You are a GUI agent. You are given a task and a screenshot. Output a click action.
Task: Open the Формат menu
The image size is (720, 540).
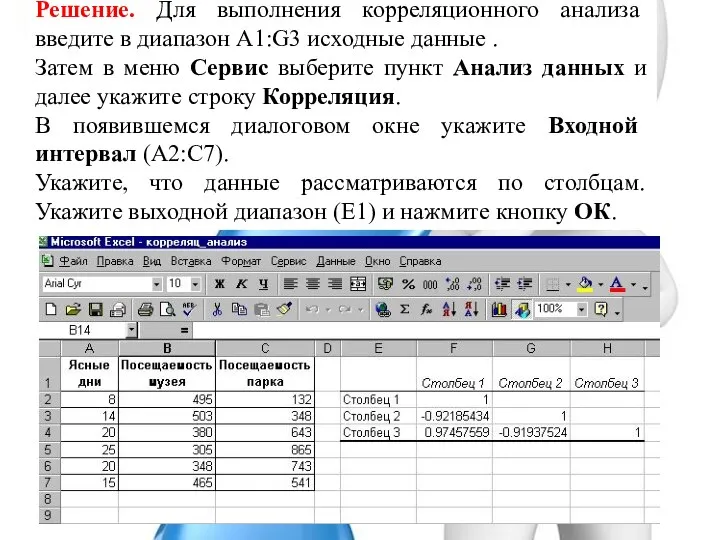(x=241, y=261)
